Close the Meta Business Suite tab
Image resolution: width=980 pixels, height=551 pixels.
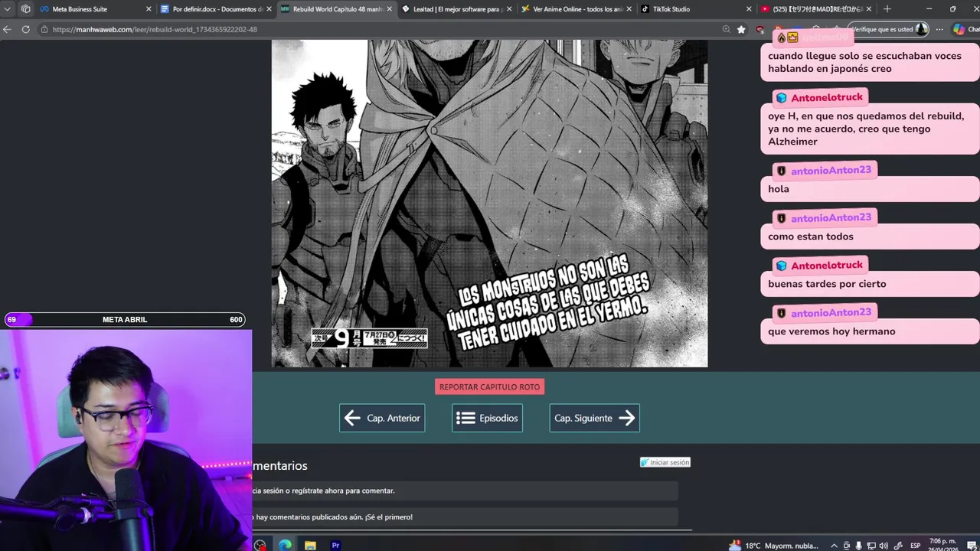click(149, 9)
